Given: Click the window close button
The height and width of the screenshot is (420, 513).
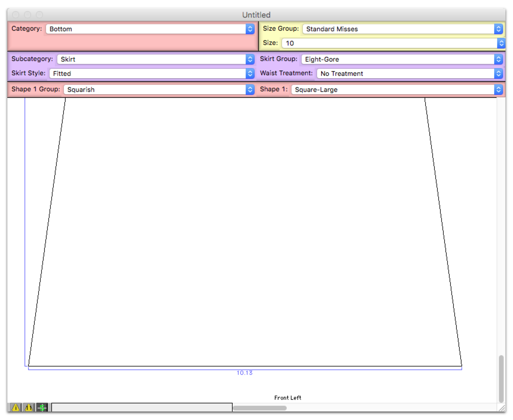Looking at the screenshot, I should (x=16, y=15).
